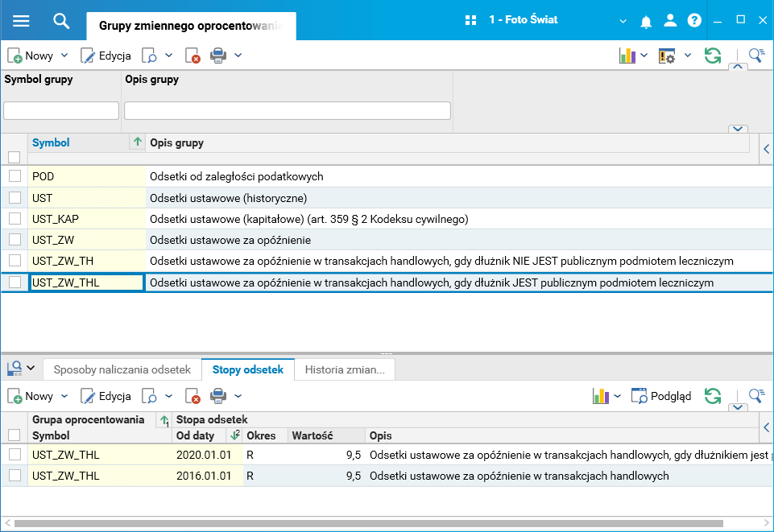Open the company selector dropdown arrow
This screenshot has width=774, height=532.
(x=623, y=21)
